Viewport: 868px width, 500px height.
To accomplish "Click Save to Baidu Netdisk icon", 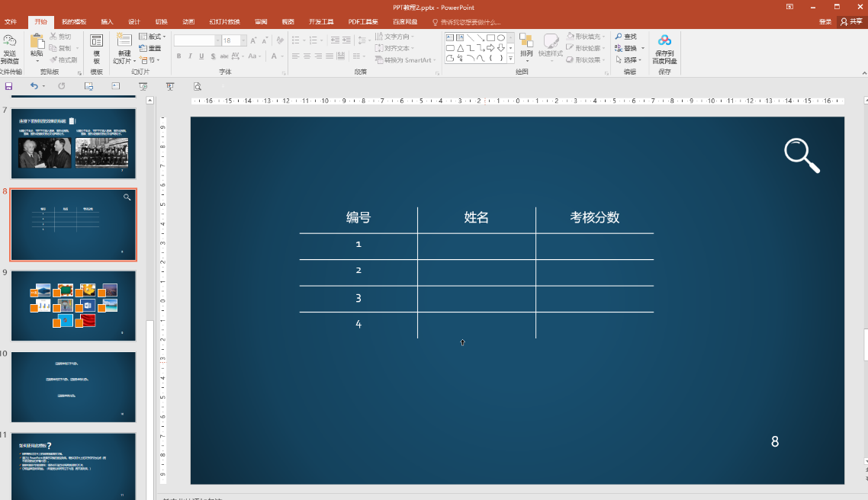I will 664,41.
